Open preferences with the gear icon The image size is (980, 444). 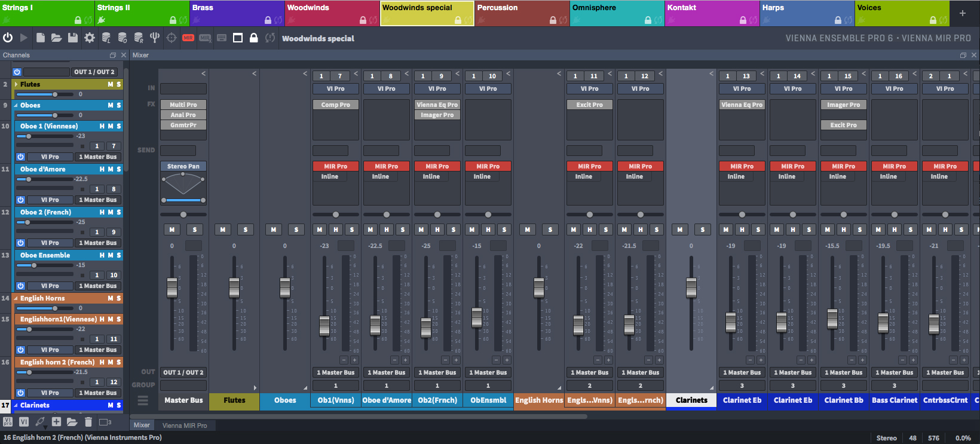pos(90,38)
